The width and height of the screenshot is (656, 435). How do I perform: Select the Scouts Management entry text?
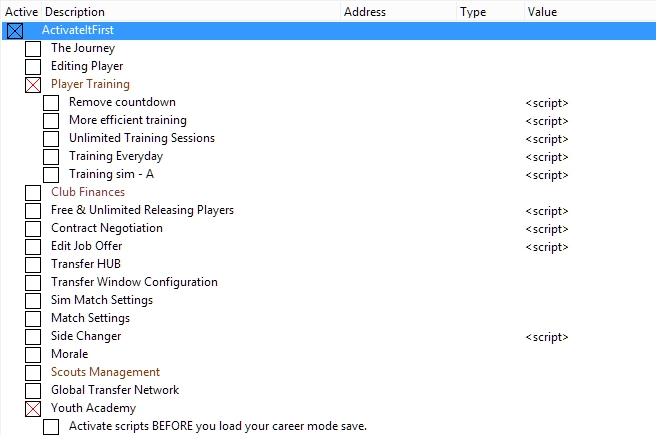pyautogui.click(x=105, y=372)
